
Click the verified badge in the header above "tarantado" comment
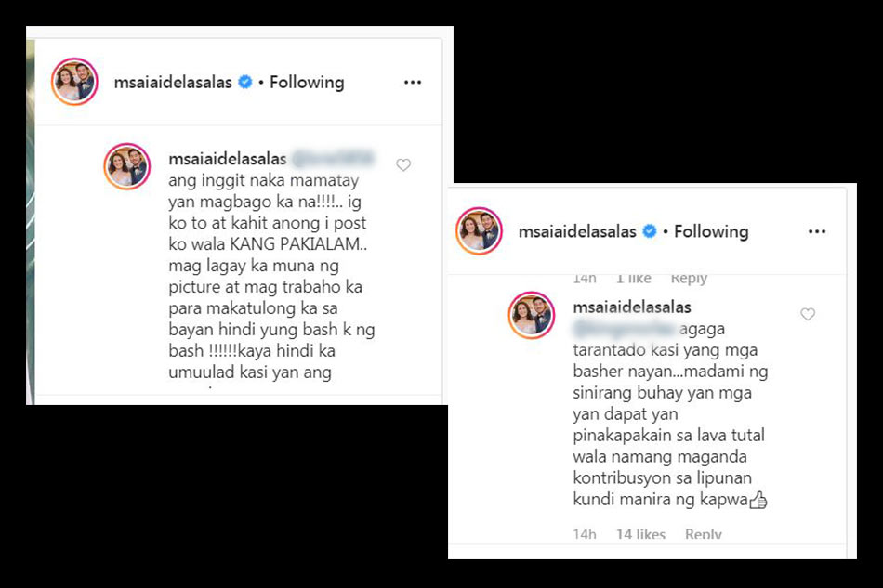tap(650, 231)
